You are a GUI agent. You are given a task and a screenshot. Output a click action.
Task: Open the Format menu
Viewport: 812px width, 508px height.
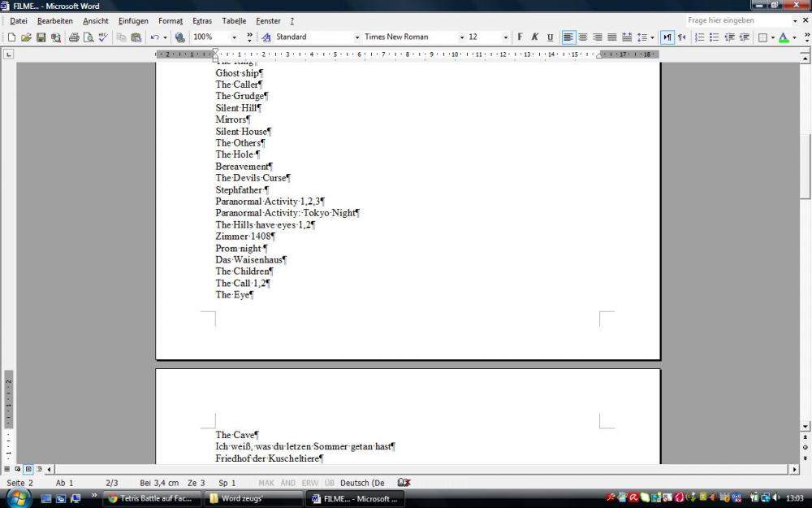171,21
